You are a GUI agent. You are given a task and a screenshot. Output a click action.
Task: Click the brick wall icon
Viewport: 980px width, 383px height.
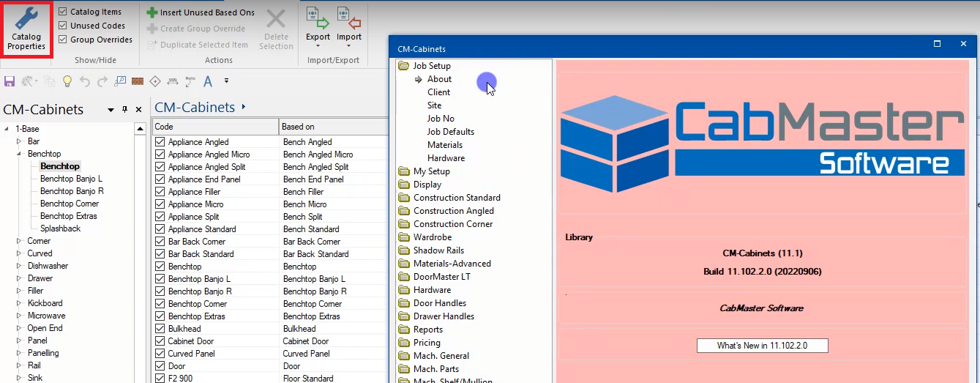(137, 81)
